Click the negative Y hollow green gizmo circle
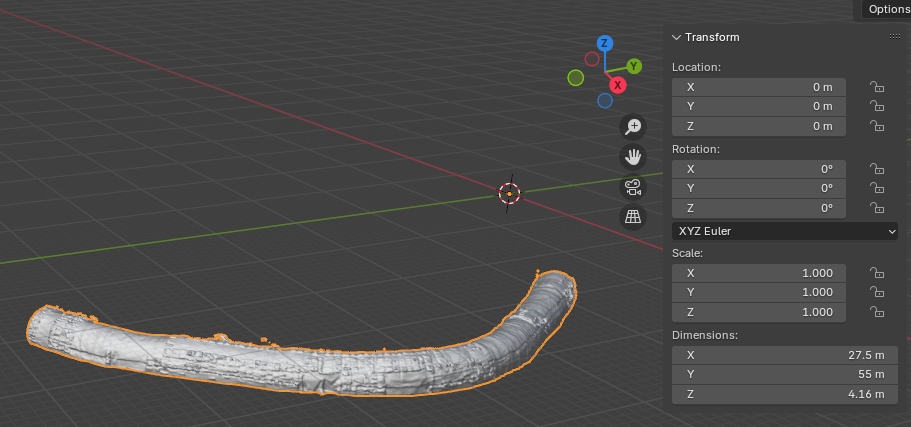 pos(576,77)
